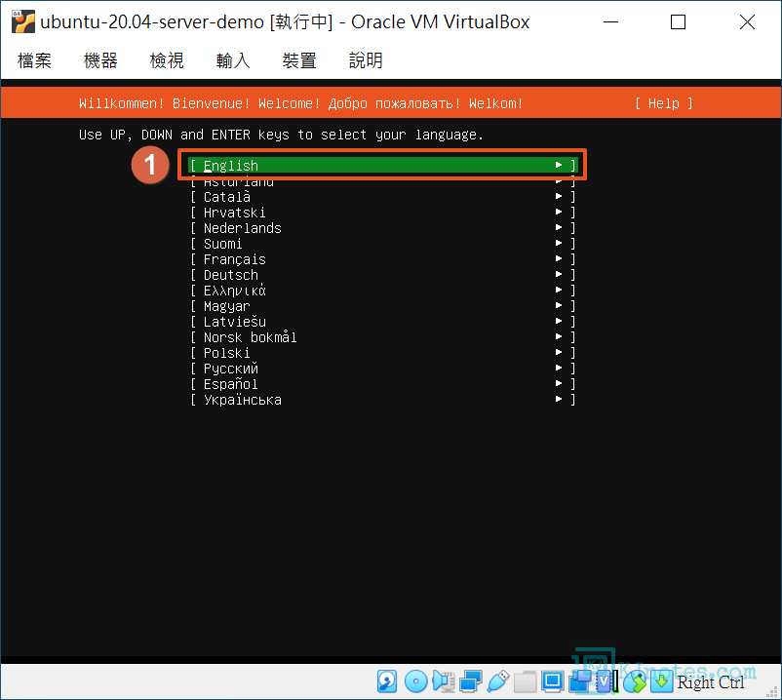Click the mouse integration status icon
This screenshot has width=782, height=700.
point(635,681)
